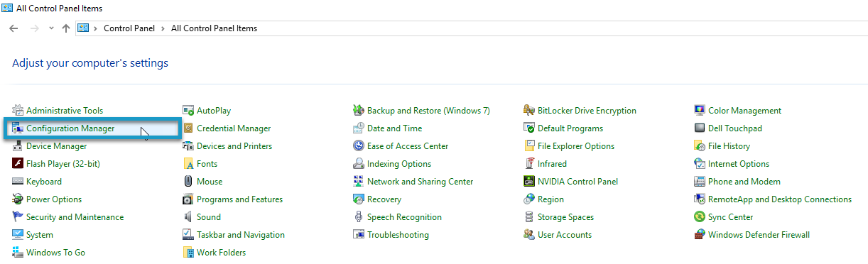Go back with the back arrow

click(13, 28)
